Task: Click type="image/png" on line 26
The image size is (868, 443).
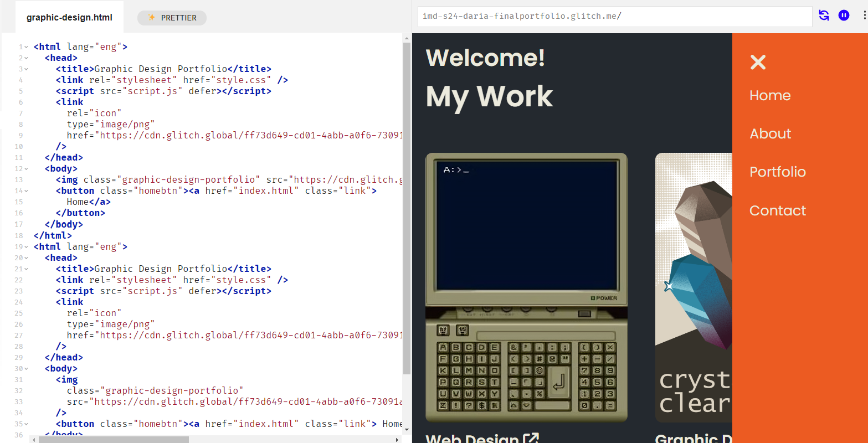Action: pos(111,324)
